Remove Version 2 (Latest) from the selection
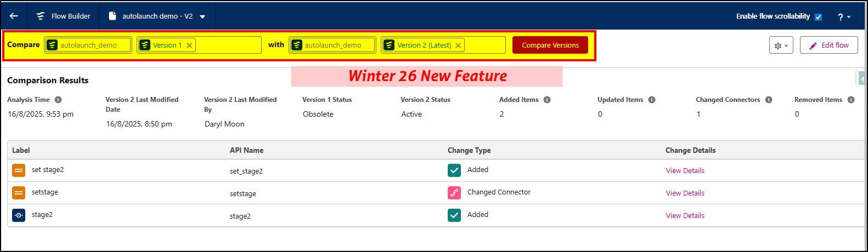This screenshot has height=252, width=868. coord(458,45)
